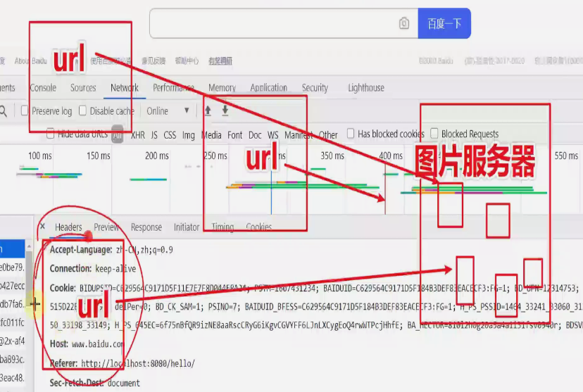Select the @2x-af4 request row
The width and height of the screenshot is (583, 392).
[x=12, y=341]
